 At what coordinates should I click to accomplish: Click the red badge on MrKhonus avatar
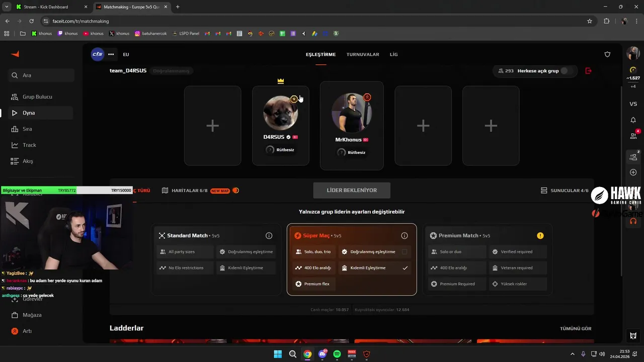click(367, 97)
